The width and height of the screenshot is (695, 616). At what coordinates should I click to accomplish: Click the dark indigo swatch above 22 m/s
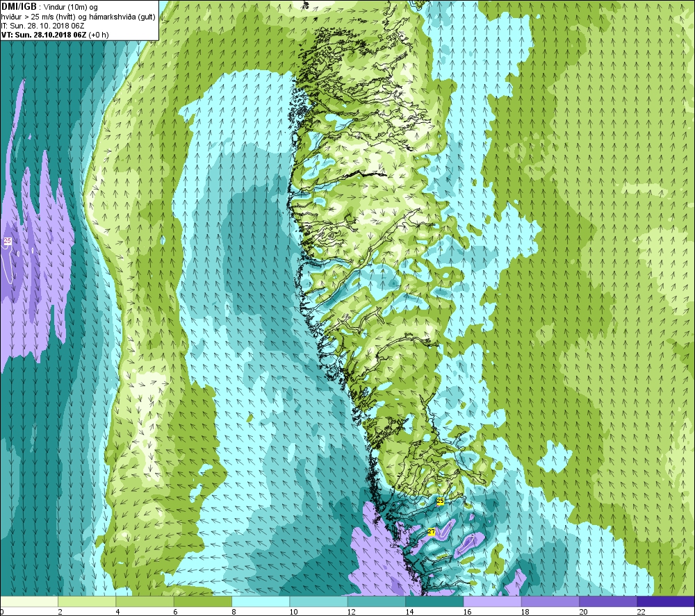tap(666, 601)
